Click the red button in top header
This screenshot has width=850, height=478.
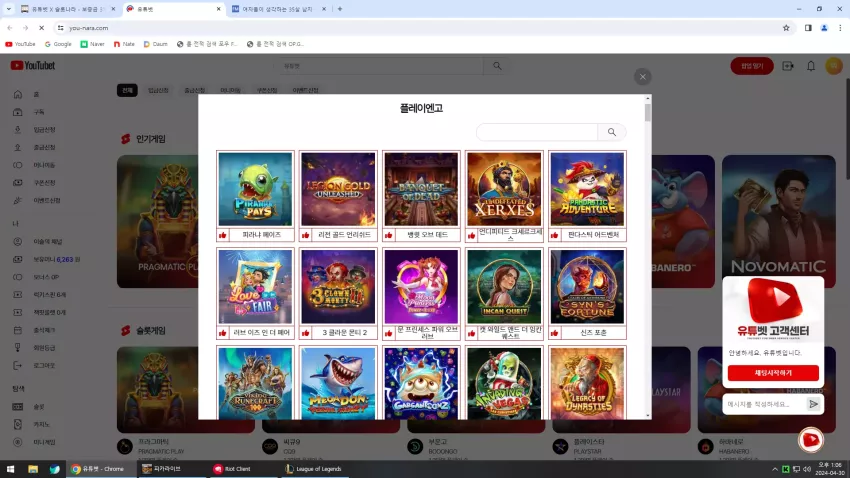(x=752, y=66)
